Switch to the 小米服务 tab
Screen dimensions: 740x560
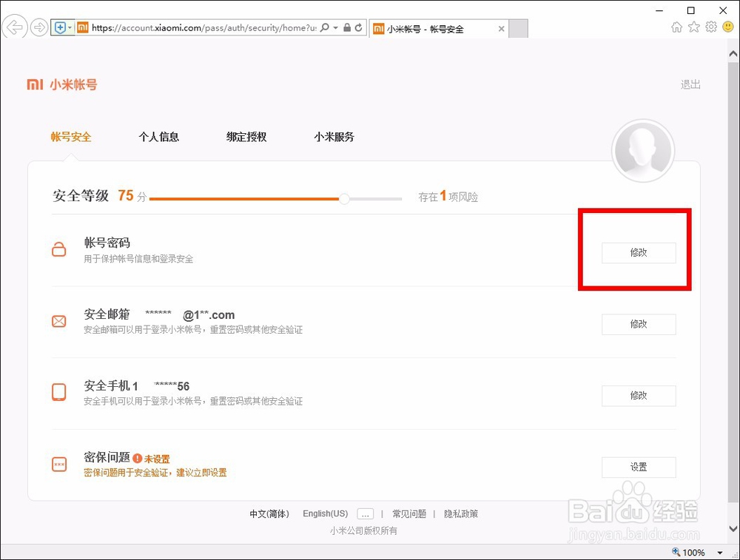coord(334,137)
